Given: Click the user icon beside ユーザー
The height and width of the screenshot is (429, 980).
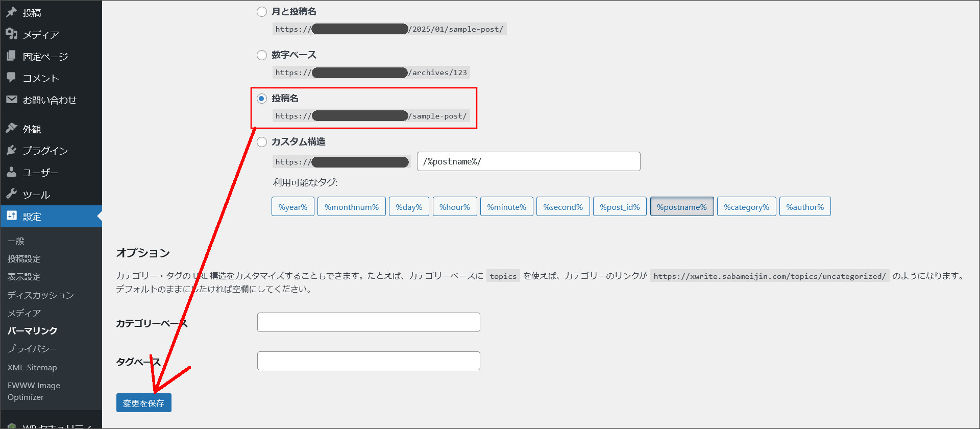Looking at the screenshot, I should click(11, 172).
